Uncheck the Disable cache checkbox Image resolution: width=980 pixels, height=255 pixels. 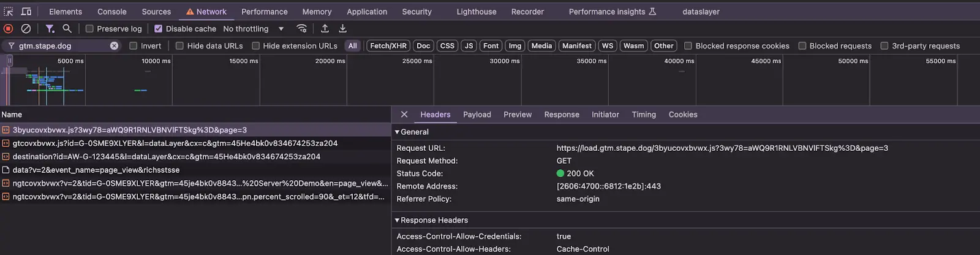[158, 29]
